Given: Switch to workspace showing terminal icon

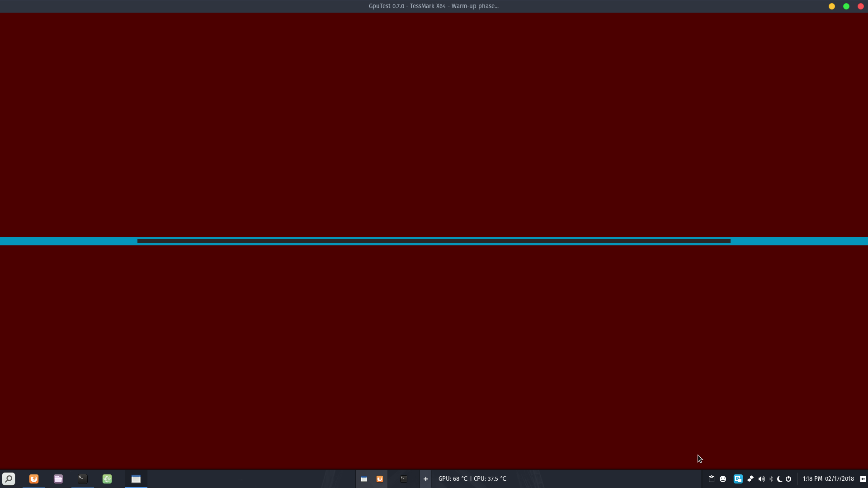Looking at the screenshot, I should (x=404, y=479).
